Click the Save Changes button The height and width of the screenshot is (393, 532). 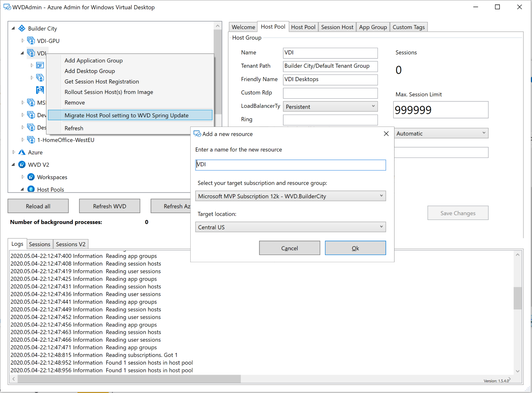pos(458,213)
